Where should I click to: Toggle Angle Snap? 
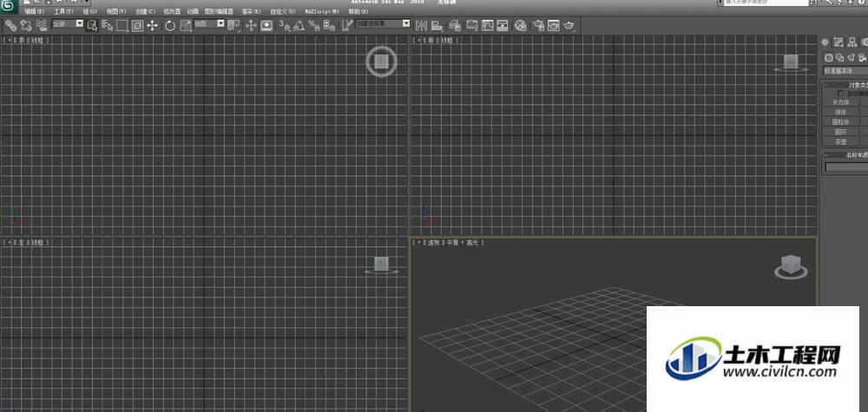pyautogui.click(x=299, y=25)
